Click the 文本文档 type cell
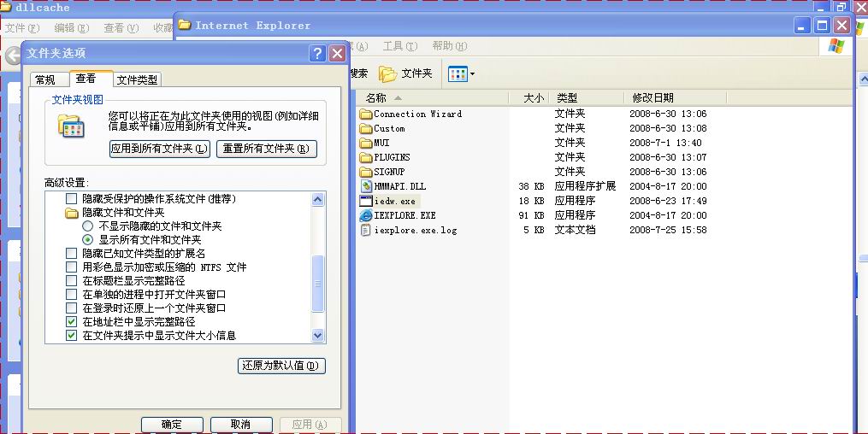 (576, 230)
